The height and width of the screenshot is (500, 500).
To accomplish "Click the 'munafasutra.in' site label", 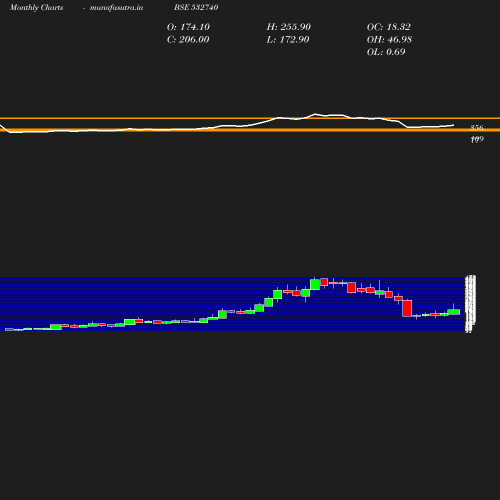I will pos(116,7).
